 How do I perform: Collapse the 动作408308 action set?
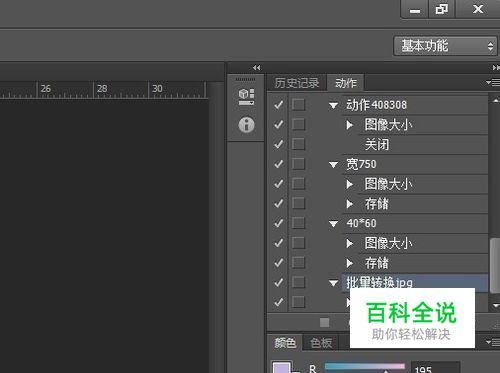[333, 106]
